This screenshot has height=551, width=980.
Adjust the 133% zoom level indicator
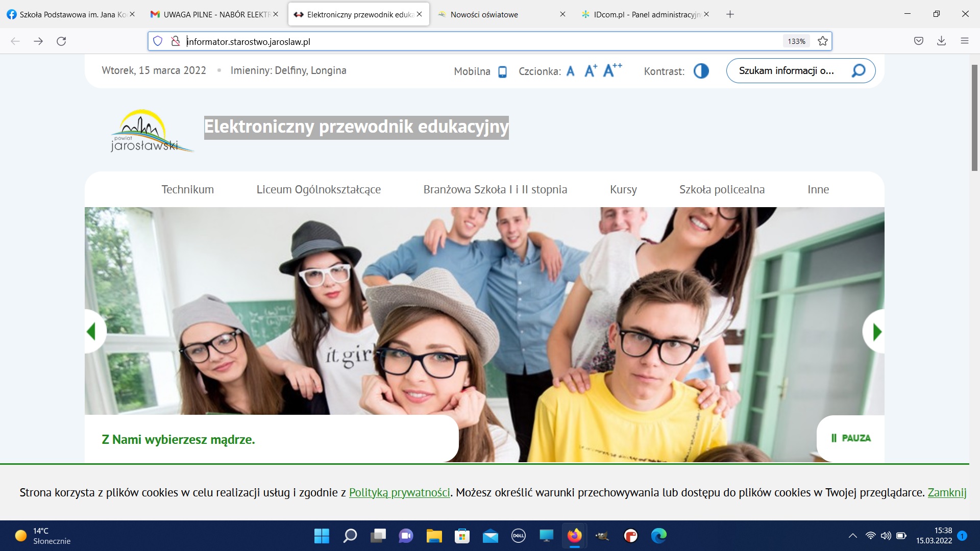(796, 41)
